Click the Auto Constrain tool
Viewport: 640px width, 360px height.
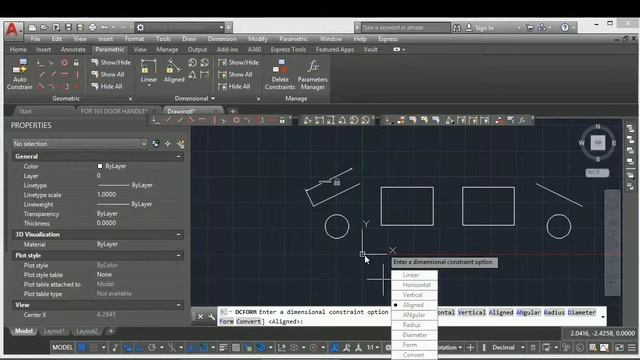point(19,74)
